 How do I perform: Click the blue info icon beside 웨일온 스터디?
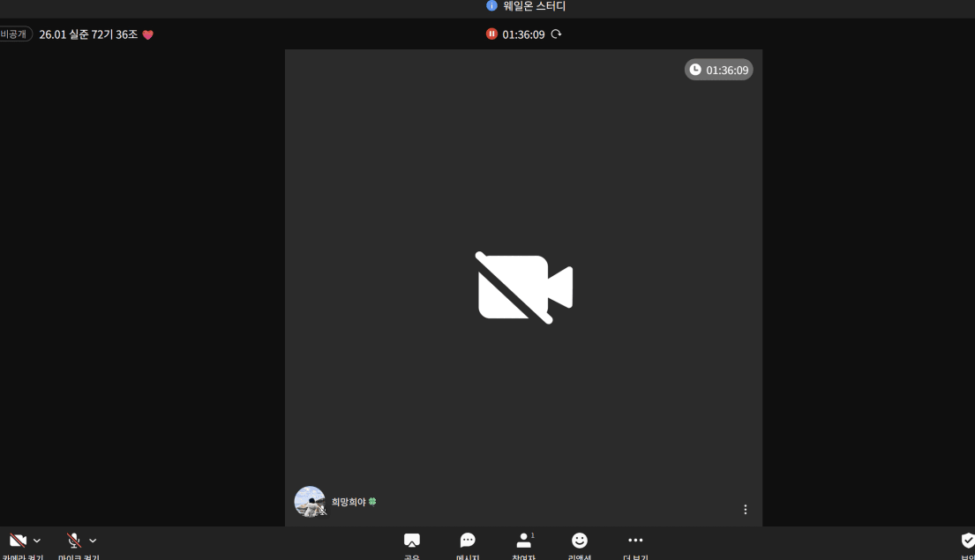pyautogui.click(x=492, y=6)
